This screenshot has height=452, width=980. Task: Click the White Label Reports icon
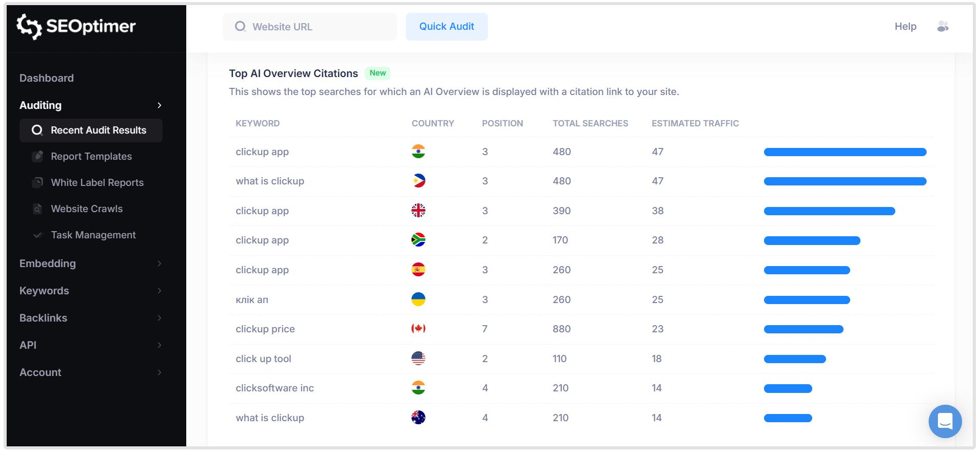click(37, 182)
